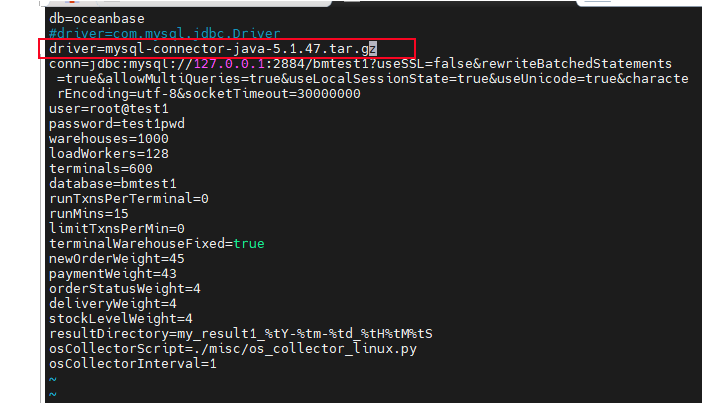Viewport: 703px width, 407px height.
Task: Click the newOrderWeight=45 line
Action: [116, 258]
